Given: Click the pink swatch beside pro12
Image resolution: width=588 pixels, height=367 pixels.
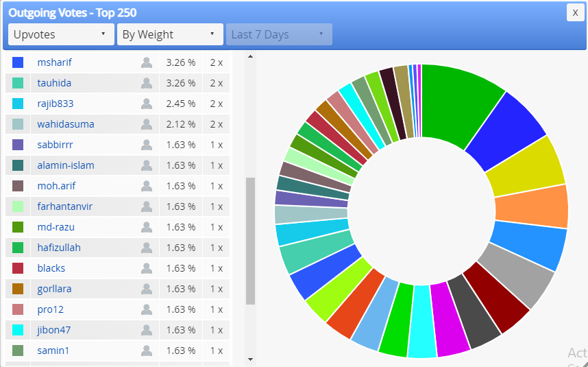Looking at the screenshot, I should coord(18,309).
